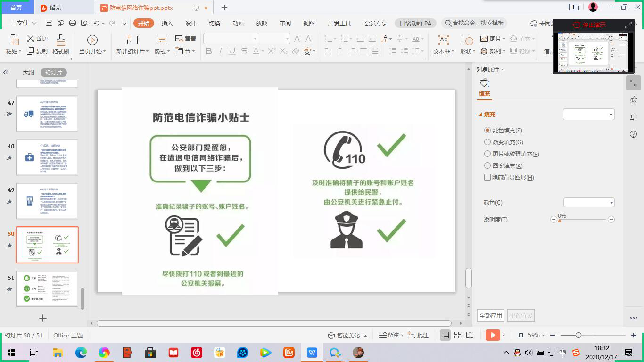The width and height of the screenshot is (644, 362).
Task: Switch to slide sorter view icon
Action: [x=457, y=335]
